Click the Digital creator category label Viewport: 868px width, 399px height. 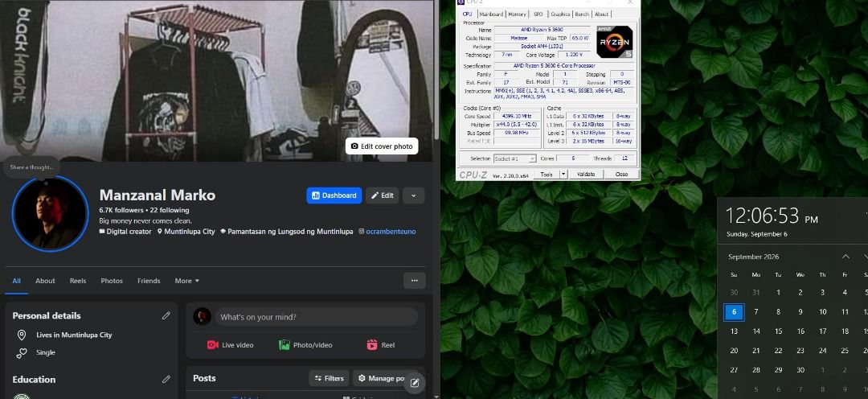[129, 232]
